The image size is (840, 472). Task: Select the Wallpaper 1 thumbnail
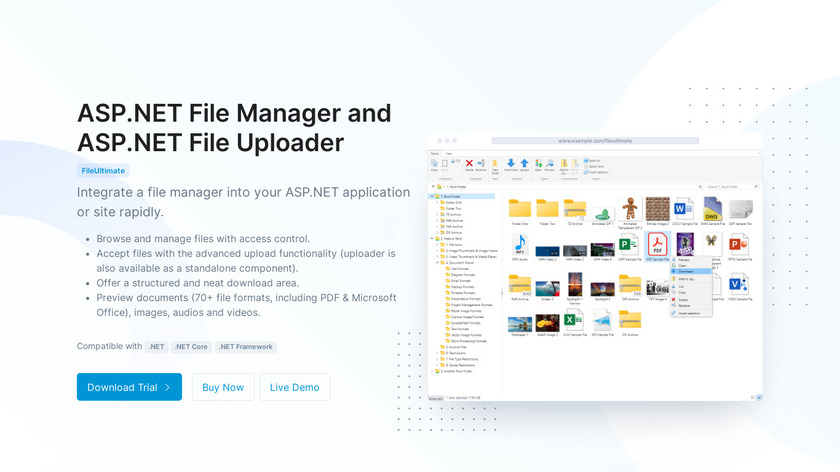[520, 324]
